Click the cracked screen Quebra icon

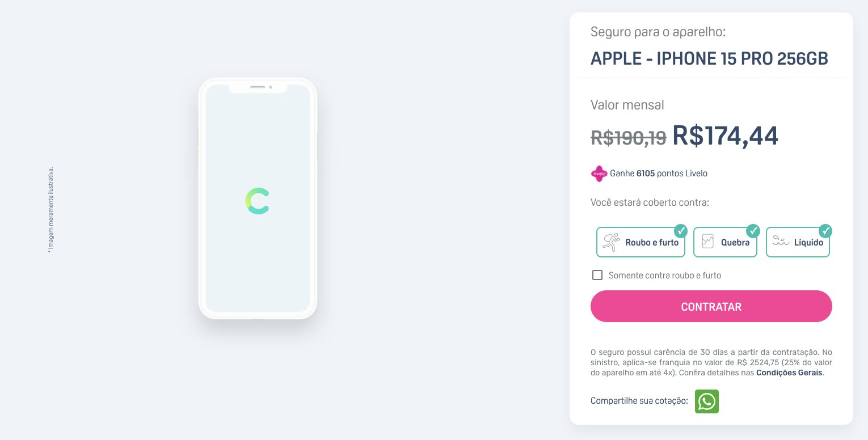pyautogui.click(x=707, y=242)
